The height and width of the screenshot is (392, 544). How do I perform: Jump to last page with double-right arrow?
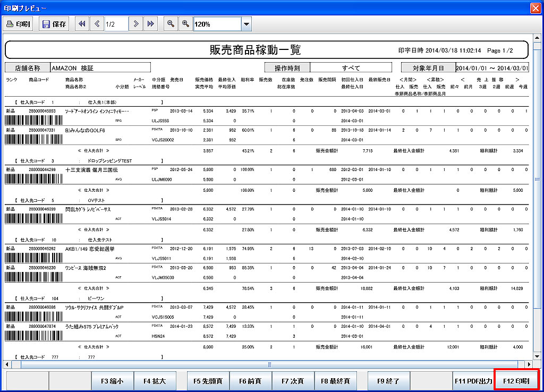pyautogui.click(x=150, y=24)
